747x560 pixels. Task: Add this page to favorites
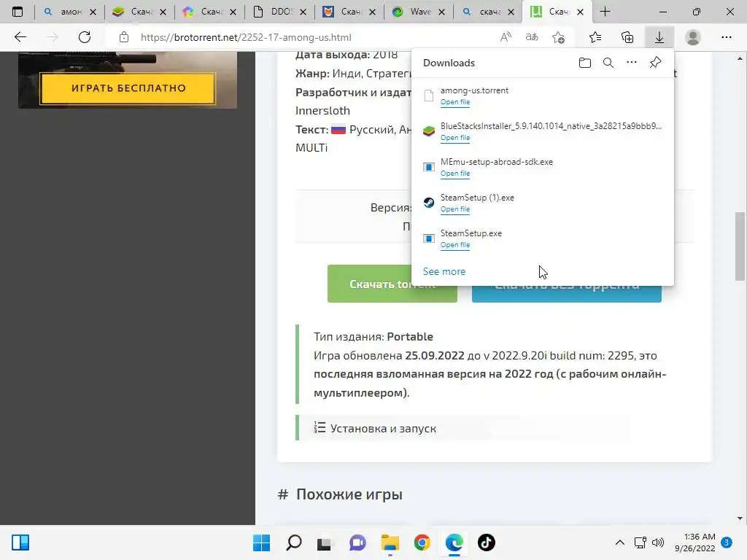[x=558, y=37]
